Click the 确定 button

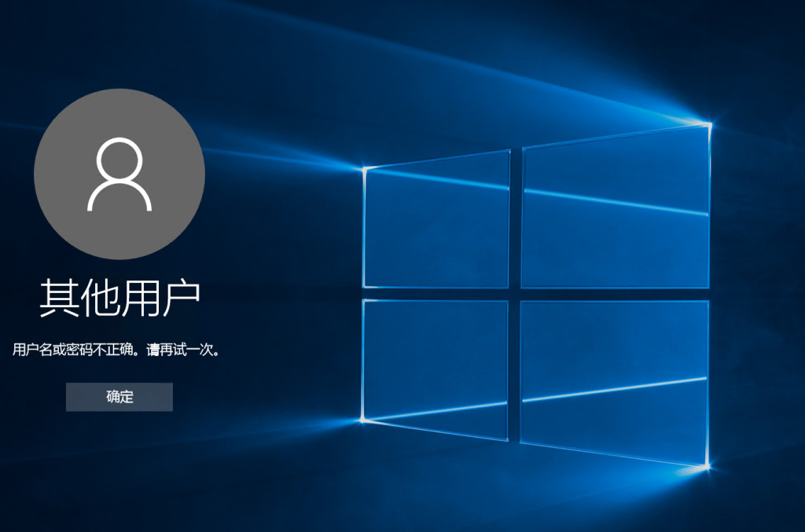(x=119, y=397)
